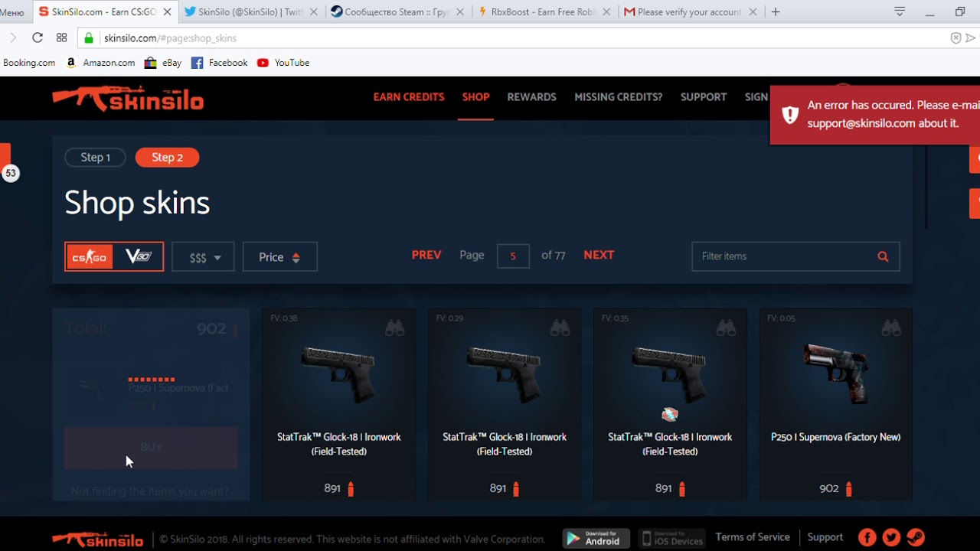Download the Android app
Screen dimensions: 980x551
point(596,538)
